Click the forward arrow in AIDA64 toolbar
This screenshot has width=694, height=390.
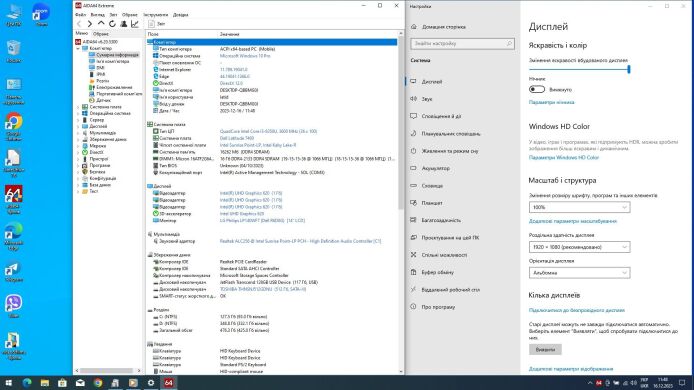pyautogui.click(x=90, y=24)
